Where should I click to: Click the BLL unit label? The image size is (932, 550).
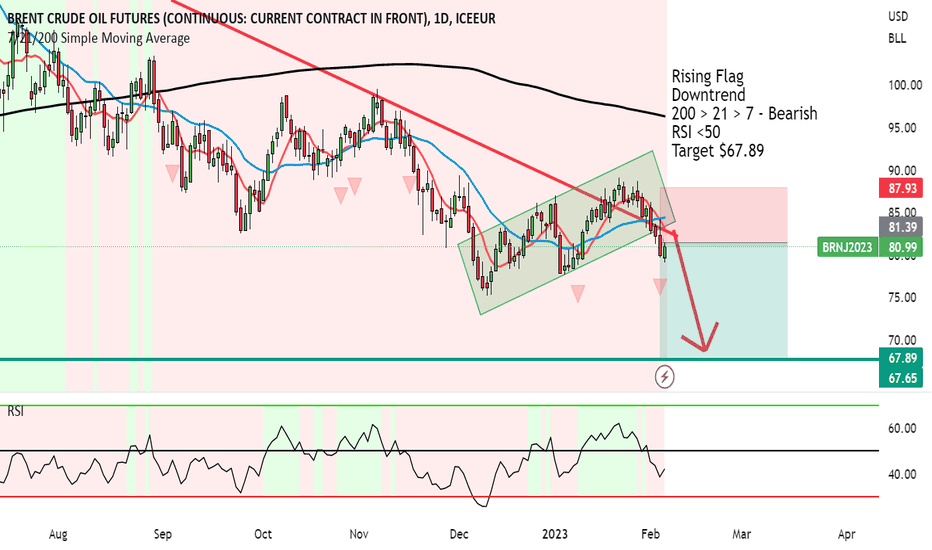(897, 38)
